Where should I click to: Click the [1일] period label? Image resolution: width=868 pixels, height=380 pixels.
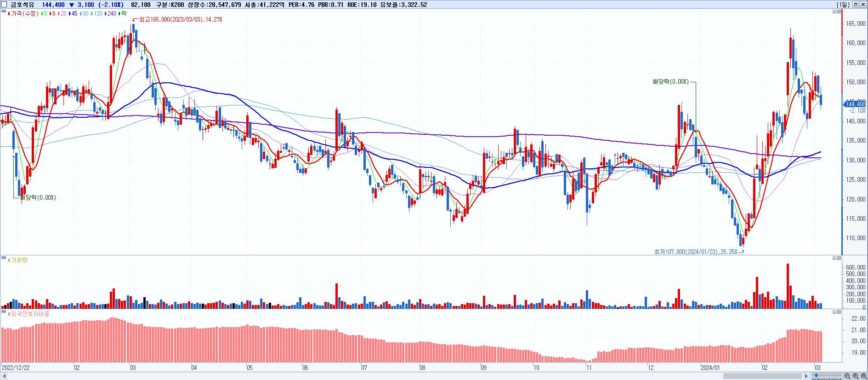(x=843, y=5)
